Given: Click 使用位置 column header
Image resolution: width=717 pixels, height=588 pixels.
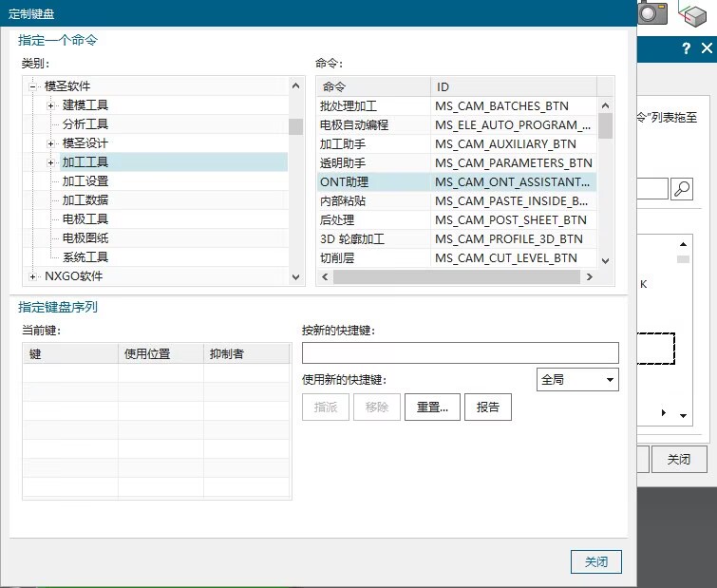Looking at the screenshot, I should pyautogui.click(x=160, y=353).
